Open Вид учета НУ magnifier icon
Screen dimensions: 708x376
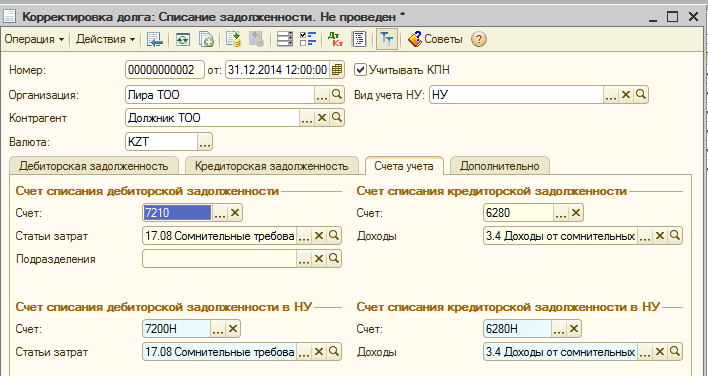[641, 95]
